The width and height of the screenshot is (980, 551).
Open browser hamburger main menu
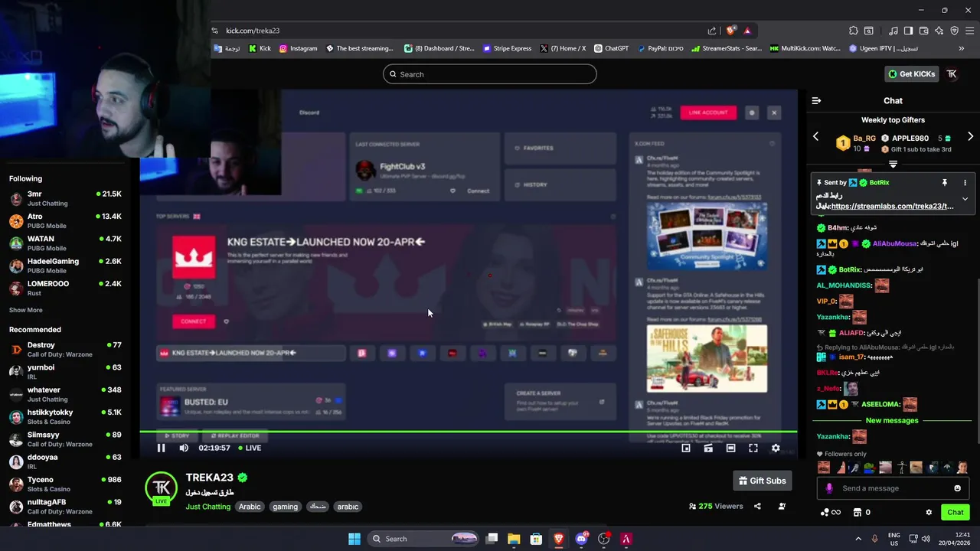click(x=969, y=31)
